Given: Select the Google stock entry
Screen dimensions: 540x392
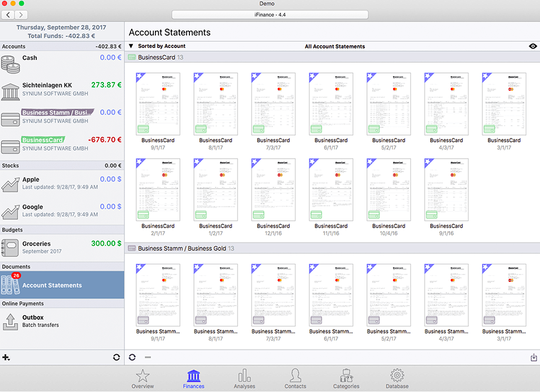Looking at the screenshot, I should [x=62, y=211].
